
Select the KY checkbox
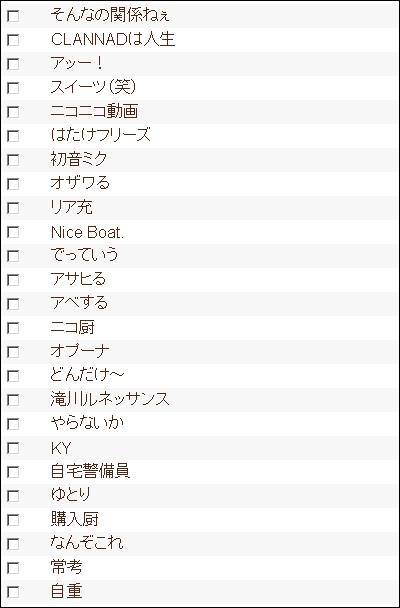13,448
